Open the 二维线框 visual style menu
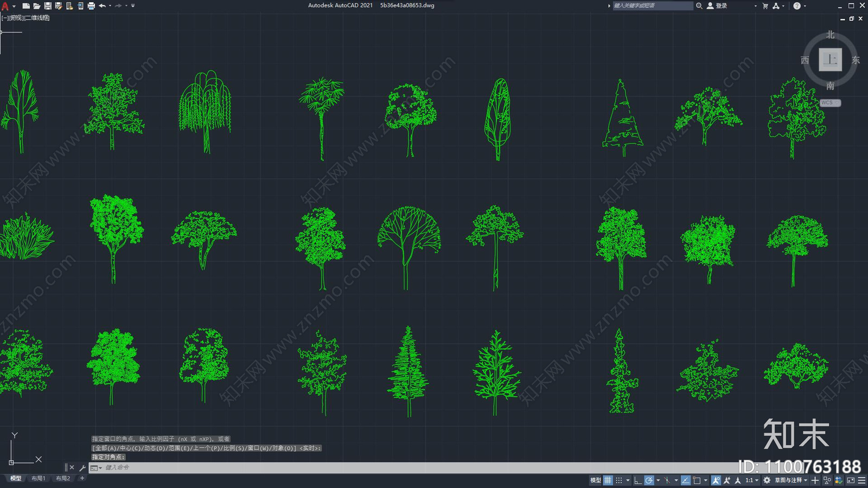This screenshot has width=868, height=488. (x=37, y=18)
